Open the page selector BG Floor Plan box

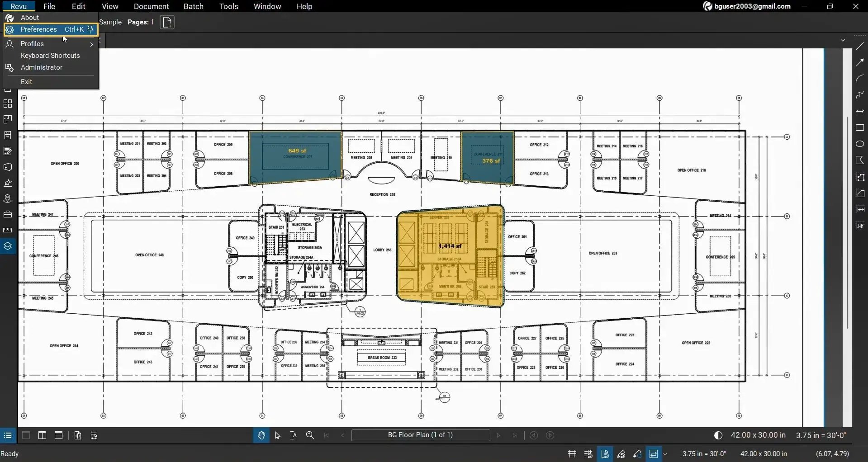point(421,435)
